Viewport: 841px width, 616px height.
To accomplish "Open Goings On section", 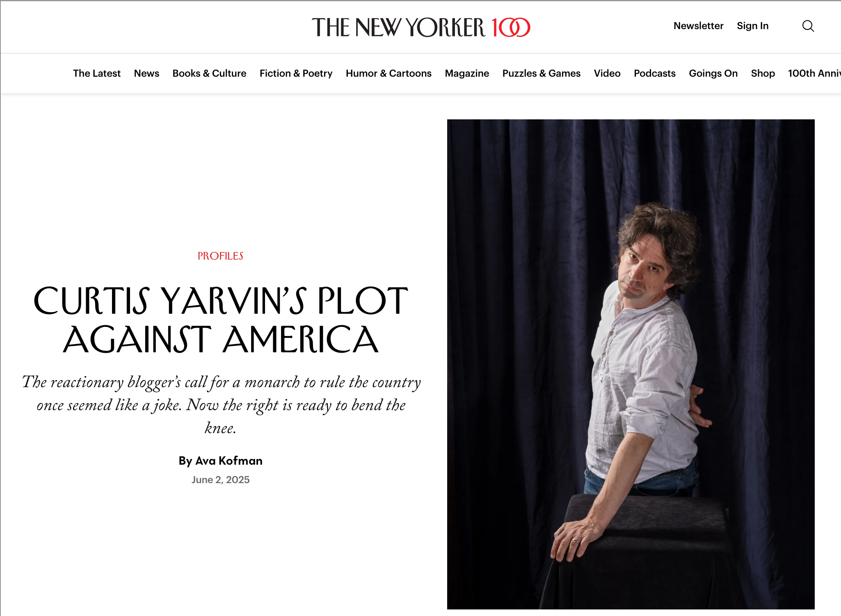I will (x=713, y=73).
